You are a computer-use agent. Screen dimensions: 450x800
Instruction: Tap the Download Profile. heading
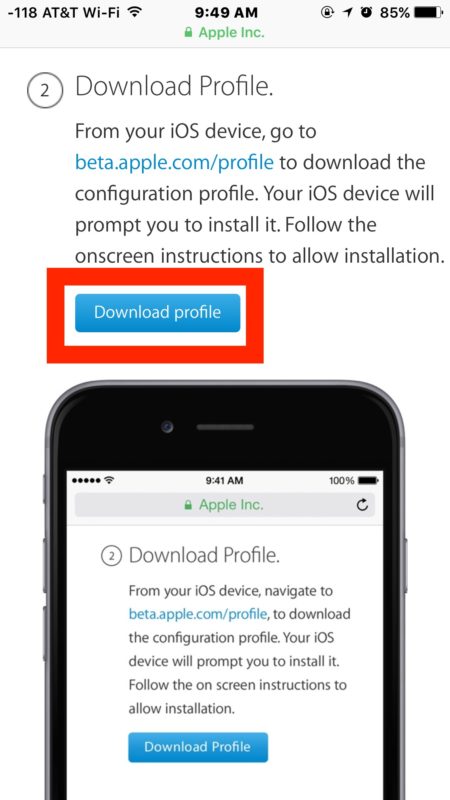tap(174, 88)
